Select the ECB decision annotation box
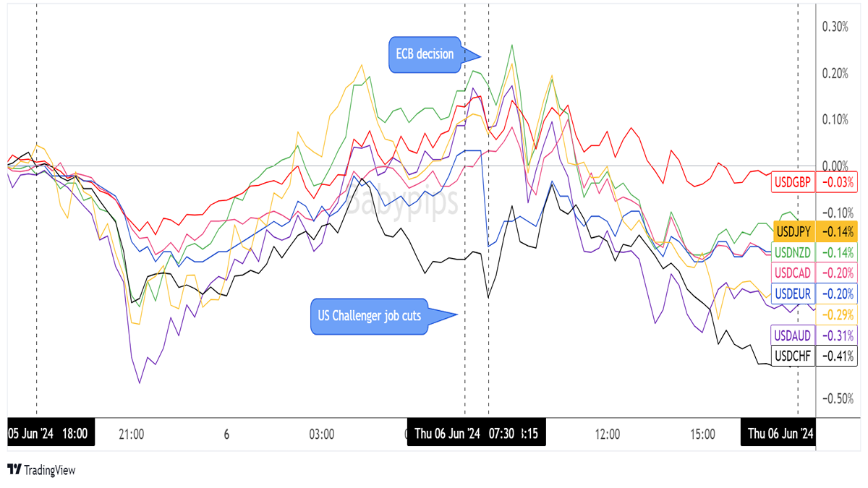 [425, 54]
